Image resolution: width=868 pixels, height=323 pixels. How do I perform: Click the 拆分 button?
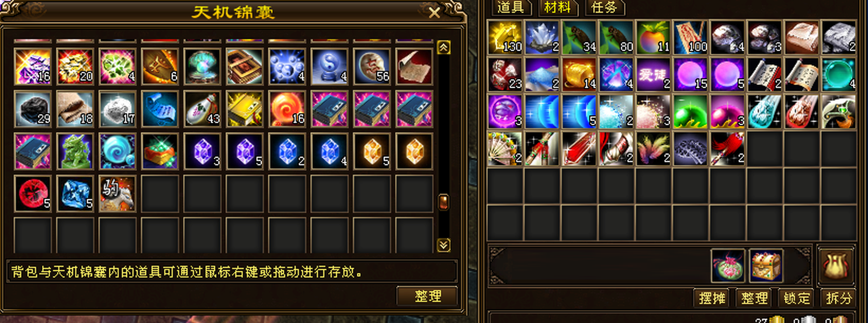coord(839,298)
